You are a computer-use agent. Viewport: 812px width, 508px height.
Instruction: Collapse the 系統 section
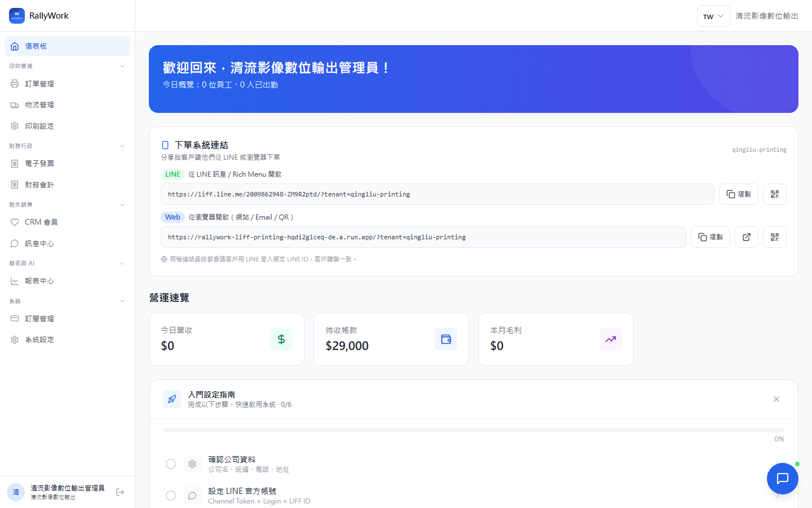click(122, 301)
